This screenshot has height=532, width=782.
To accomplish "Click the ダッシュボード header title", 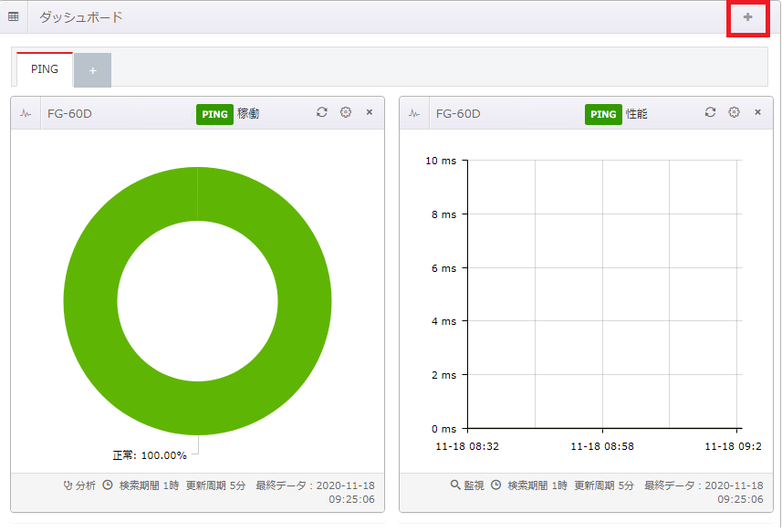I will click(81, 17).
